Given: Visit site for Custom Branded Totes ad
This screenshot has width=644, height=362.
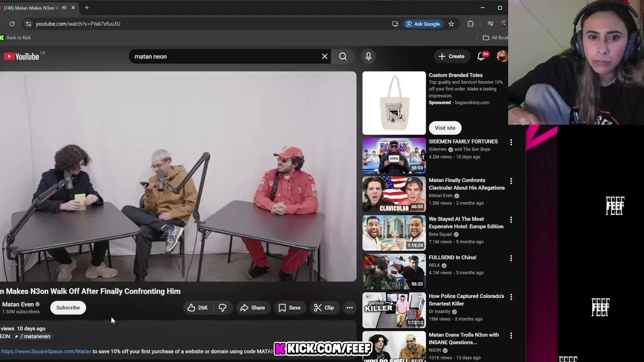Looking at the screenshot, I should pyautogui.click(x=445, y=128).
